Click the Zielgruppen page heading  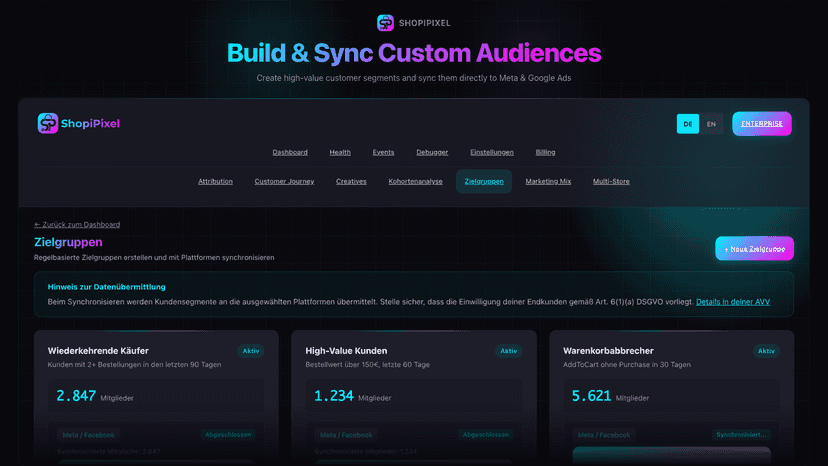pyautogui.click(x=68, y=242)
